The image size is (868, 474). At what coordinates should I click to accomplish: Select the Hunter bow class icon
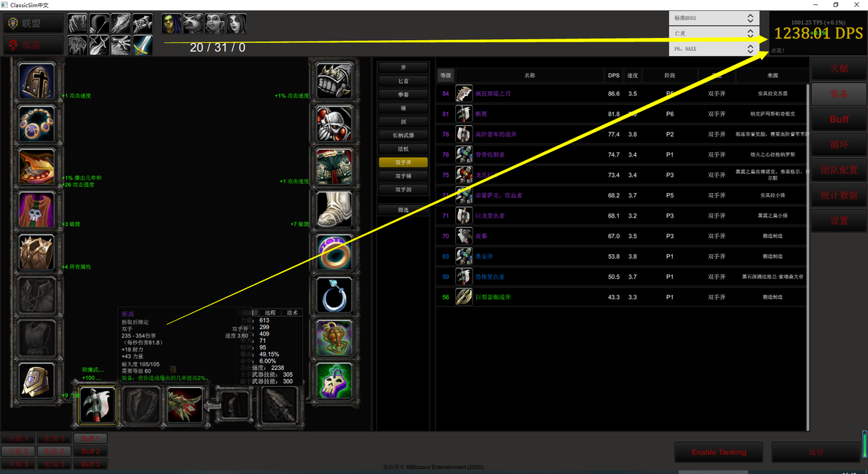click(x=99, y=24)
